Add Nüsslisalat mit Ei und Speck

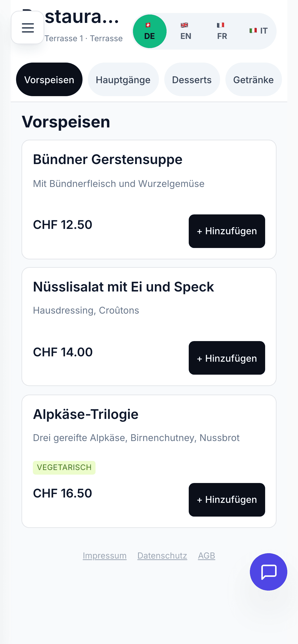[227, 358]
